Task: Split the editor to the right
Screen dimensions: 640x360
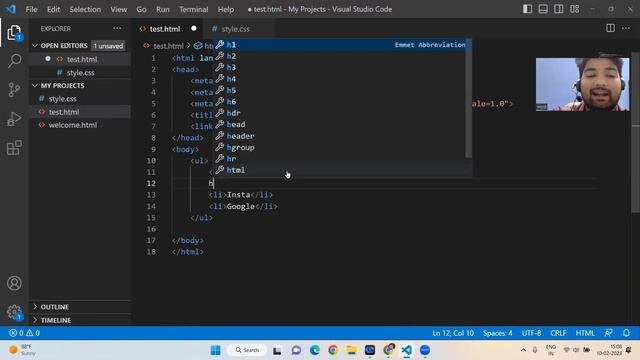Action: [x=610, y=28]
